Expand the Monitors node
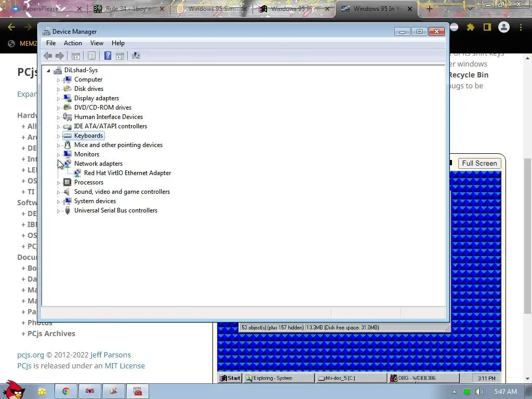The width and height of the screenshot is (532, 399). [58, 155]
